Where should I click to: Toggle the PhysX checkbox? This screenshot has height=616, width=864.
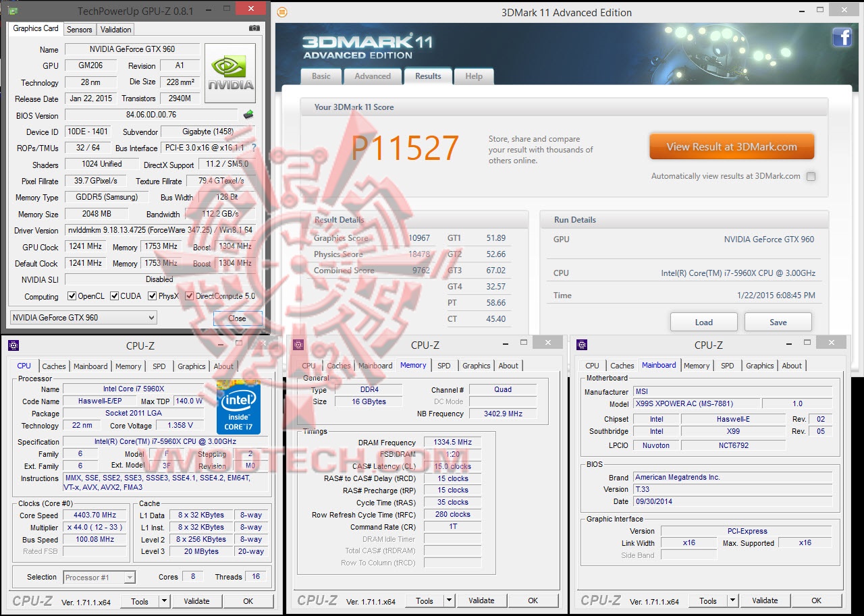point(153,296)
